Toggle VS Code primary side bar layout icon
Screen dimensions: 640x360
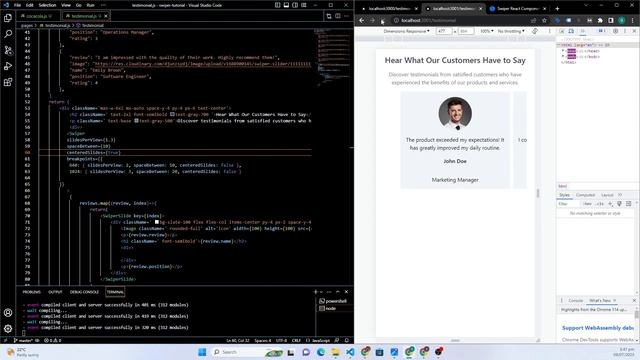pyautogui.click(x=278, y=5)
